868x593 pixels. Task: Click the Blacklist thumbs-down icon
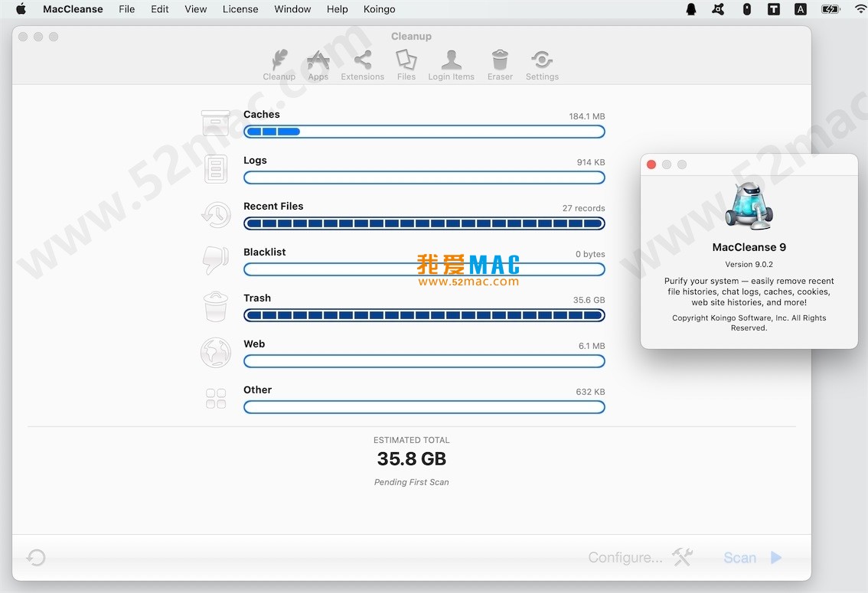(216, 260)
